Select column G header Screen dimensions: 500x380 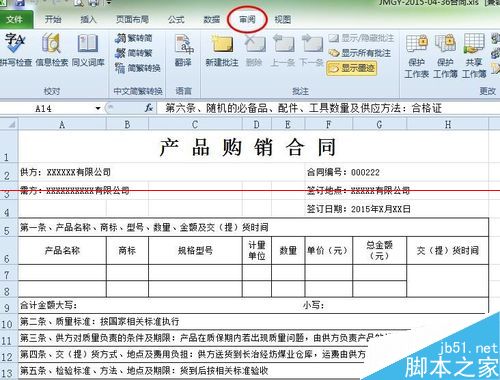pyautogui.click(x=379, y=124)
